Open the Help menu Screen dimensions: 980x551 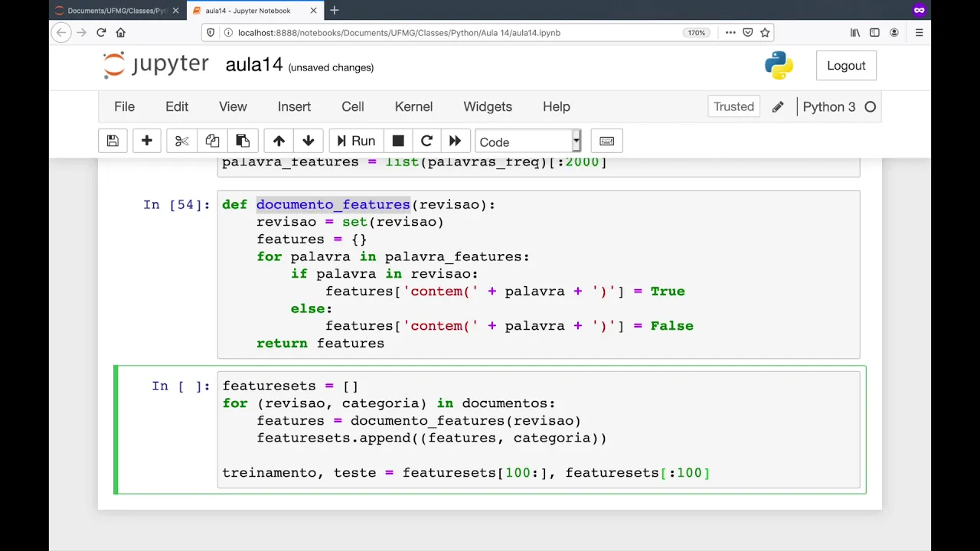click(557, 106)
